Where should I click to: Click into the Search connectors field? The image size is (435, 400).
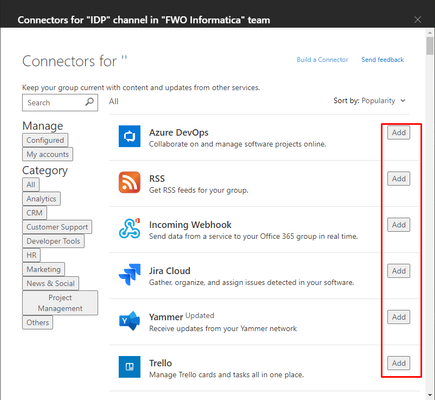(60, 103)
